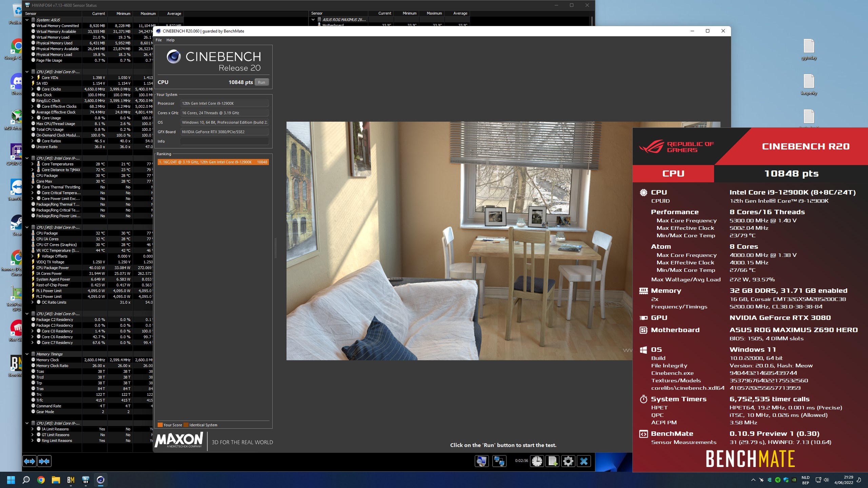Click first Current column header in HWiNFO
The height and width of the screenshot is (488, 868).
click(x=95, y=14)
